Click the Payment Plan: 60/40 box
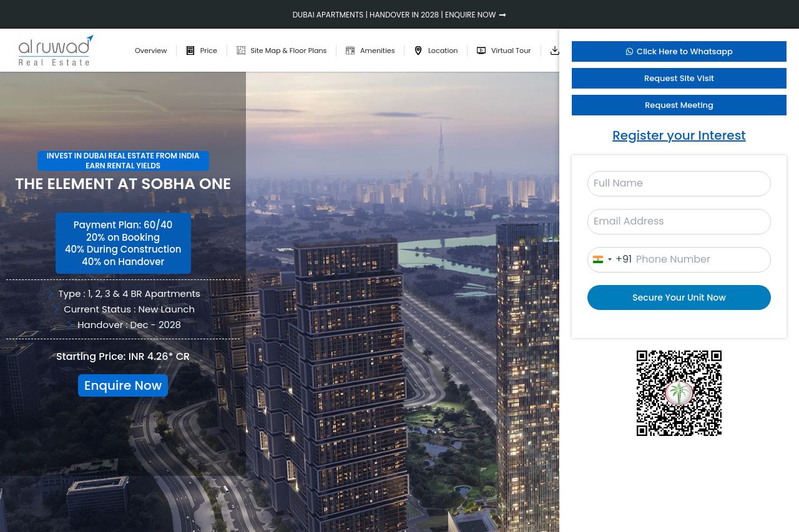The height and width of the screenshot is (532, 799). coord(123,243)
